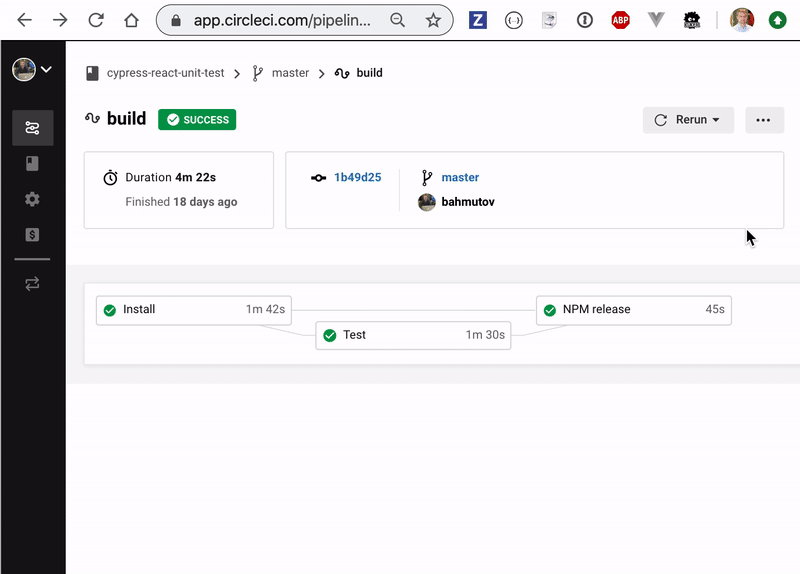Screen dimensions: 800x574
Task: Click the "1m 42s" Install duration
Action: coord(265,309)
